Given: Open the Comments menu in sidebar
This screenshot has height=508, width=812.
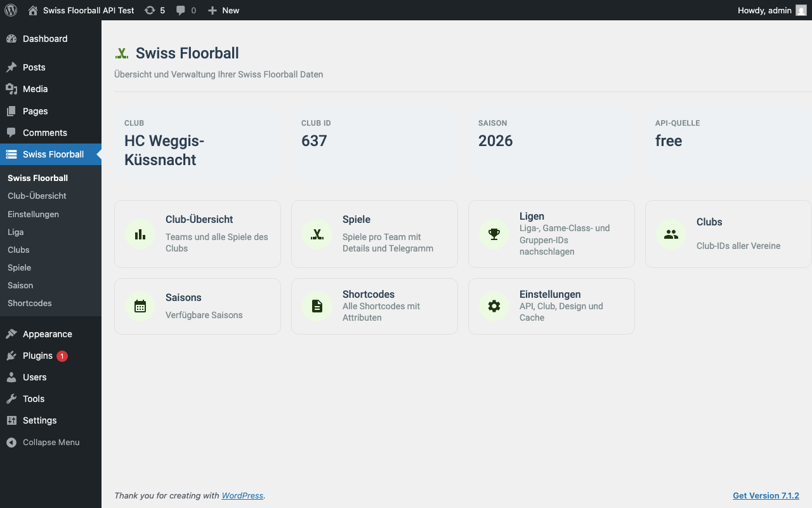Looking at the screenshot, I should click(51, 133).
